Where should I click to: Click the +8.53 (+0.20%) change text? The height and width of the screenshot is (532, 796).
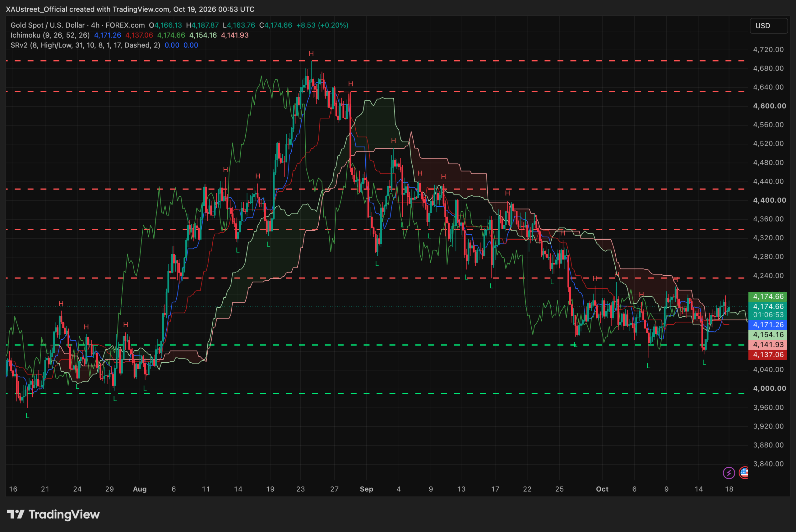pos(322,25)
